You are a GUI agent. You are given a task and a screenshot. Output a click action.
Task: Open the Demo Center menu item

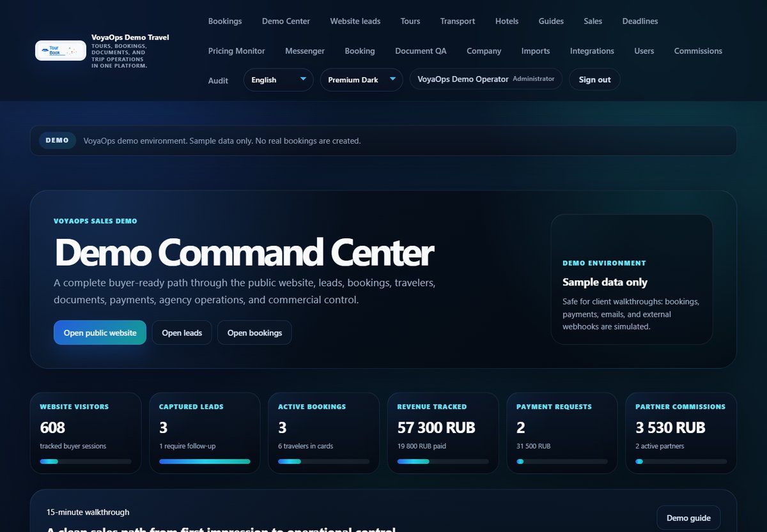tap(286, 21)
